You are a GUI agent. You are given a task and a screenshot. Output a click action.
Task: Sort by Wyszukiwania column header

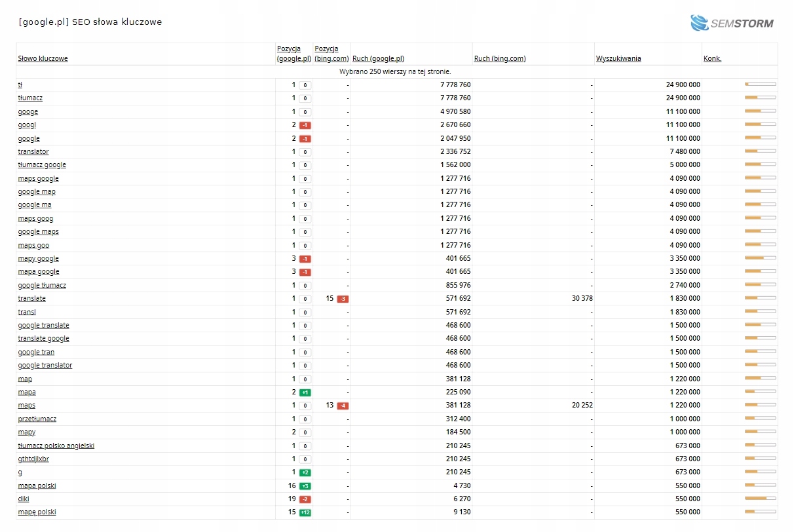[618, 59]
